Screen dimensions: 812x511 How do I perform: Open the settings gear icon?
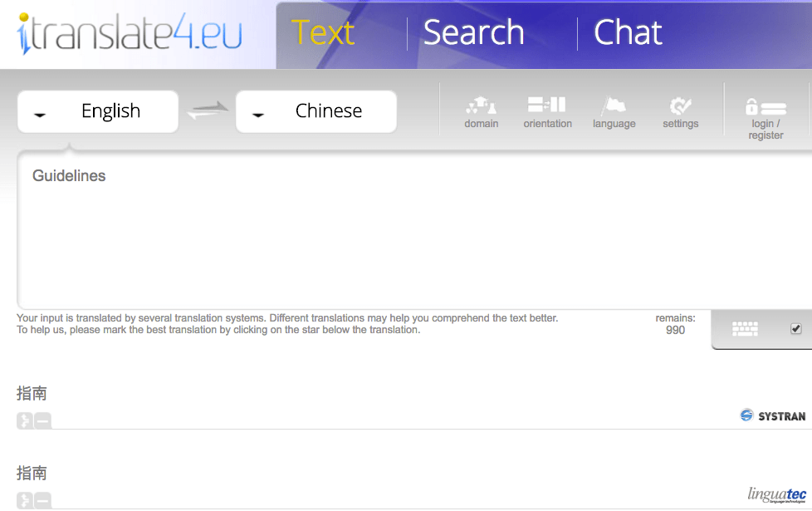(x=680, y=106)
